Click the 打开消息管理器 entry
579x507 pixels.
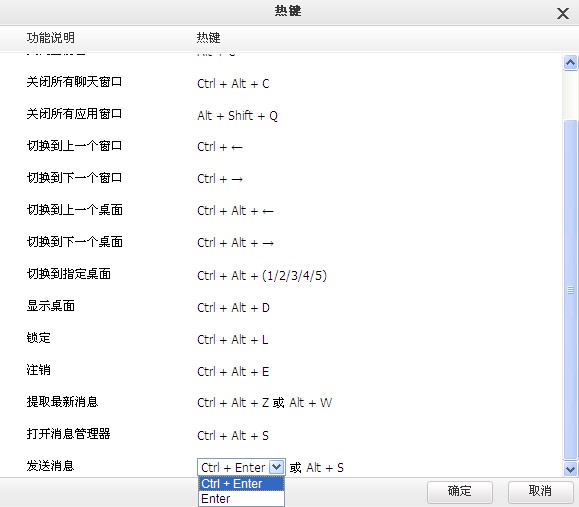tap(68, 434)
